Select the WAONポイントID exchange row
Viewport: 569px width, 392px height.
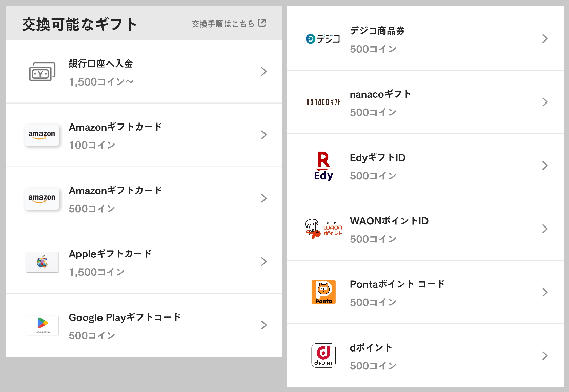(425, 229)
